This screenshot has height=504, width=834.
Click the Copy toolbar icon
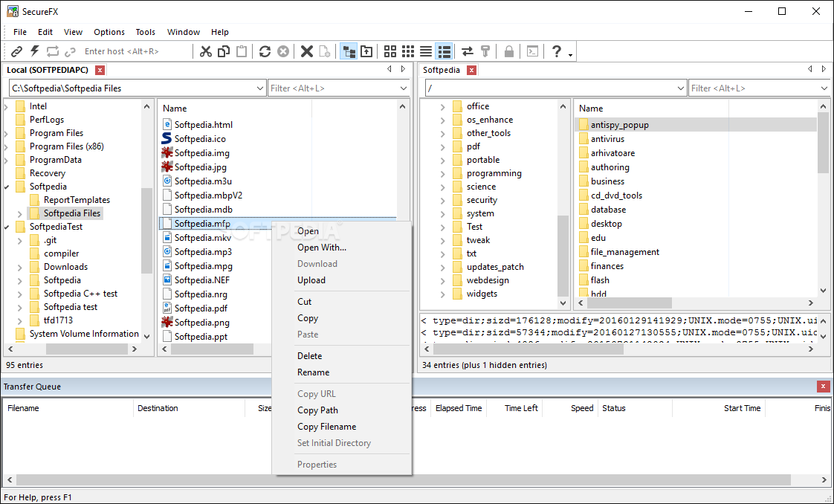point(224,51)
